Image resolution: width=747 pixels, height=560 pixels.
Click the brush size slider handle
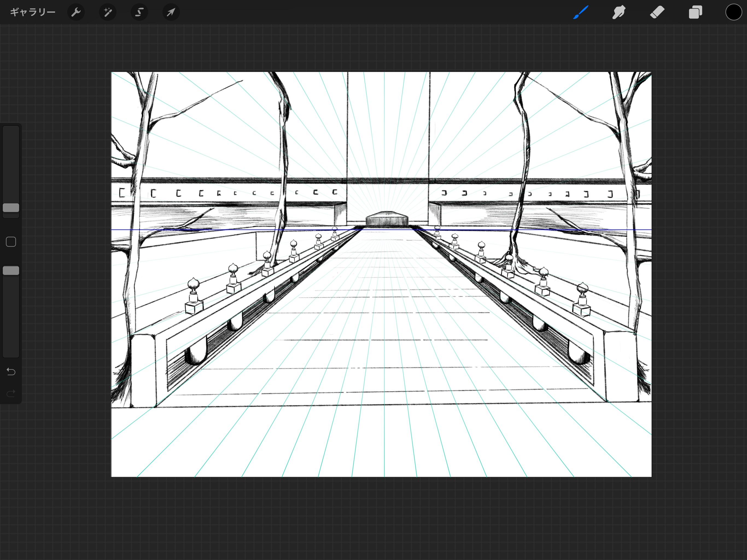point(11,208)
